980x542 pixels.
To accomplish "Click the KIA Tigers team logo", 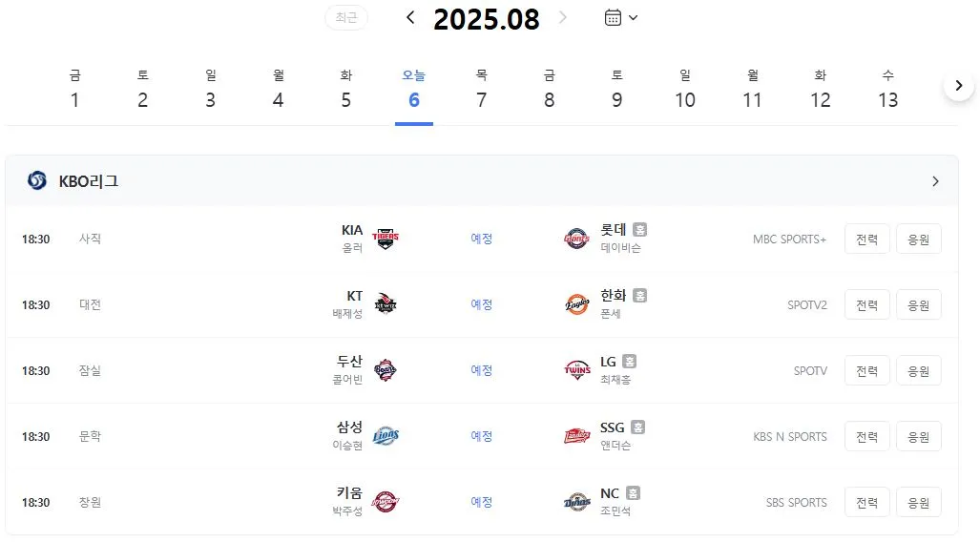I will point(386,239).
